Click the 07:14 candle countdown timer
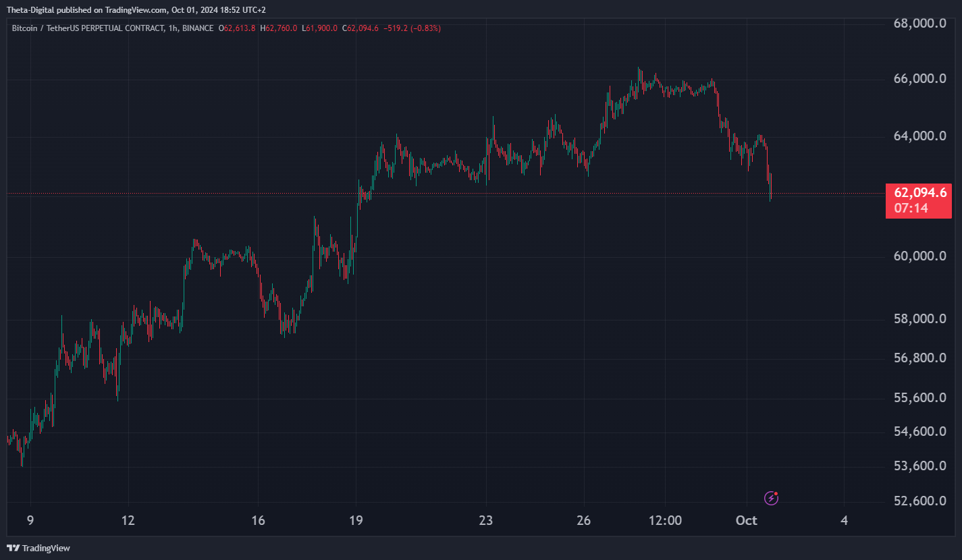The height and width of the screenshot is (560, 962). click(911, 208)
